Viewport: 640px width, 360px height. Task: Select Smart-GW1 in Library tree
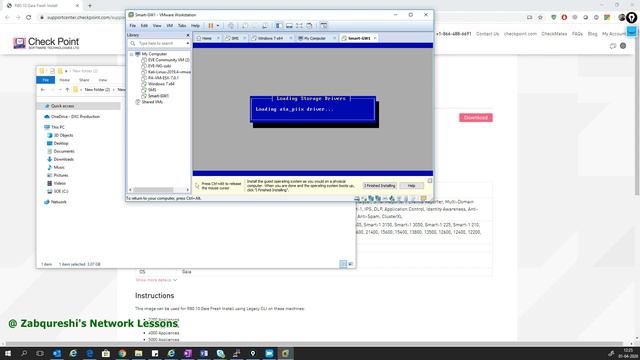(x=158, y=96)
